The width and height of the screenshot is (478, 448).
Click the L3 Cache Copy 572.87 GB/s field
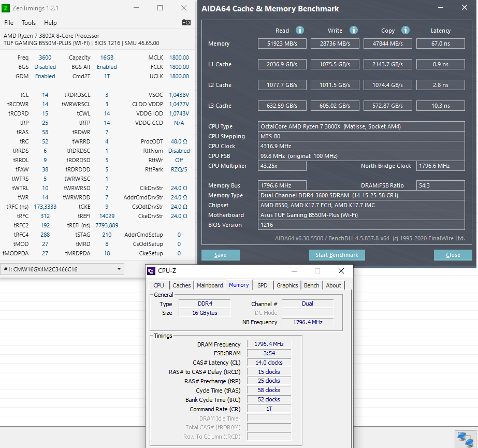click(x=388, y=106)
